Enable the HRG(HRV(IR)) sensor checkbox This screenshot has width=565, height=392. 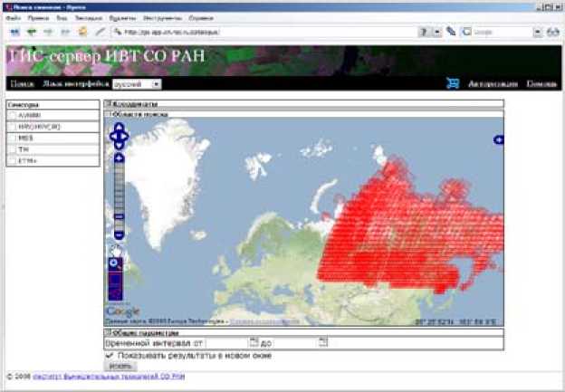click(13, 127)
